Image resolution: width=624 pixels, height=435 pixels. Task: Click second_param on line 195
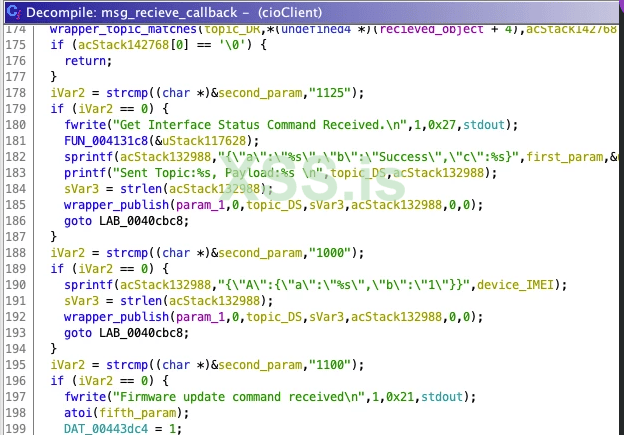point(260,365)
